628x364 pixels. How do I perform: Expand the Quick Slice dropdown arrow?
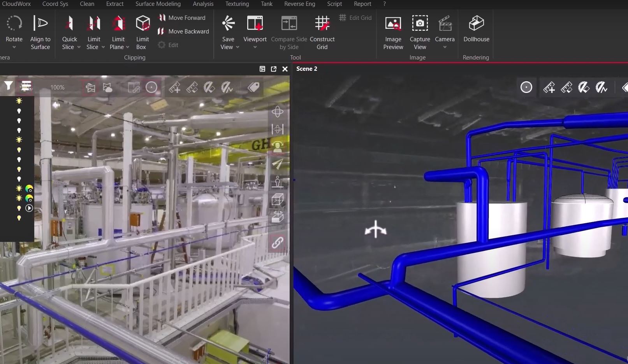click(x=79, y=47)
